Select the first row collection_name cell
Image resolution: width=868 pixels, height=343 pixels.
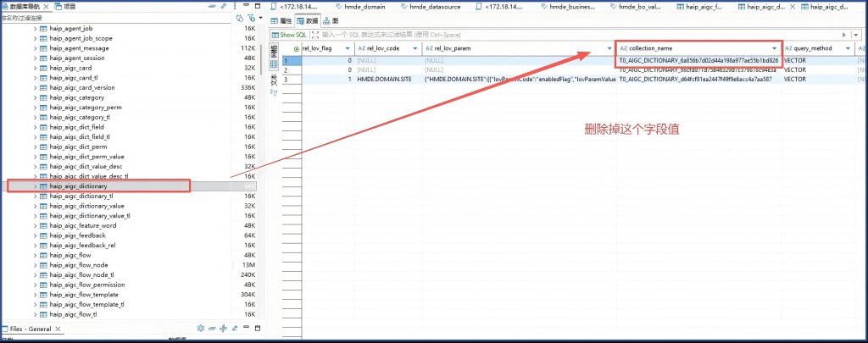tap(698, 61)
